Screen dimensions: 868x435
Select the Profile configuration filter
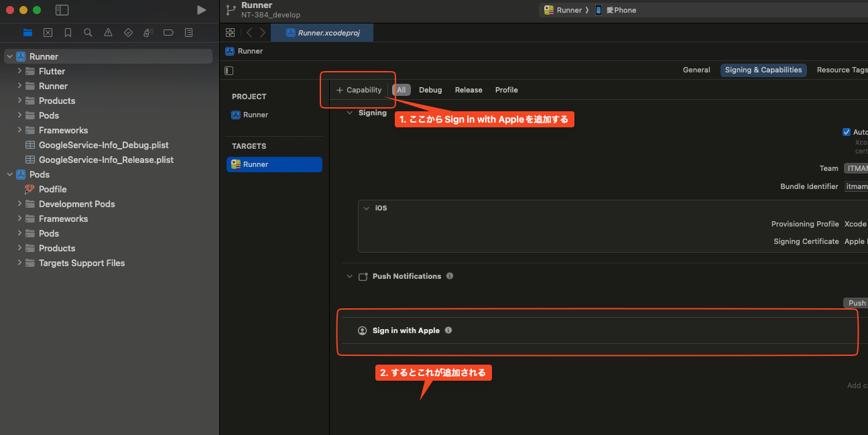[x=507, y=90]
